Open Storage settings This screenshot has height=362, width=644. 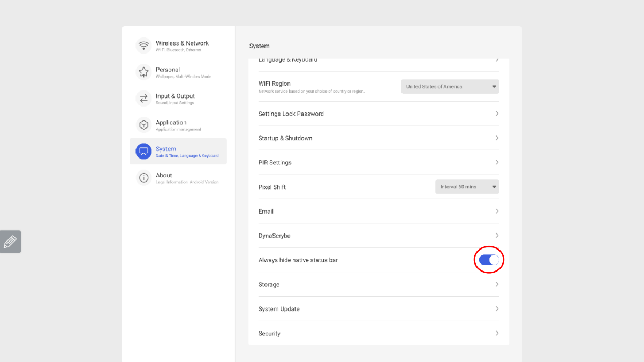379,284
